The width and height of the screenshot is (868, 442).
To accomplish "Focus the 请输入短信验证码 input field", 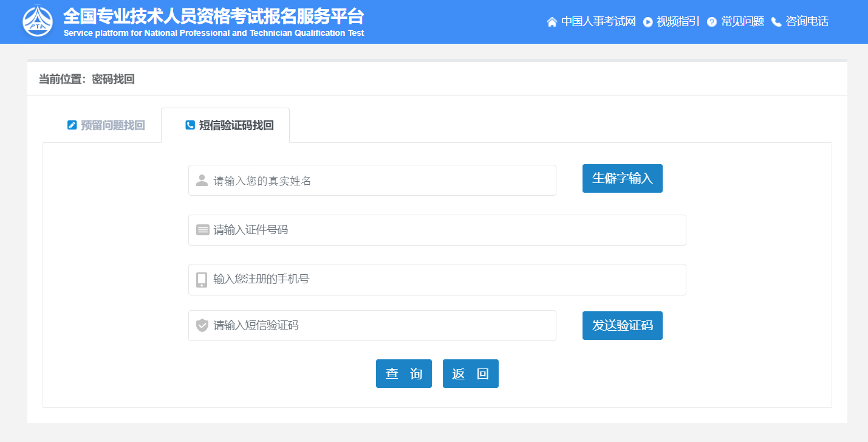I will point(383,325).
